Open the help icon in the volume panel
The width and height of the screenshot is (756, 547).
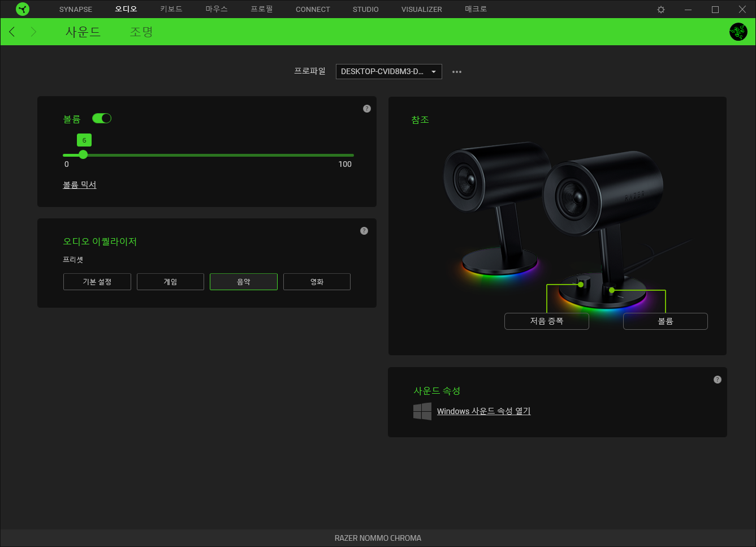367,109
